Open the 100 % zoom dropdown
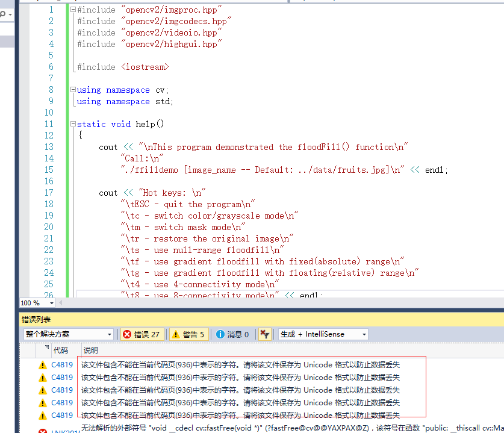Screen dimensions: 504x433 click(51, 303)
